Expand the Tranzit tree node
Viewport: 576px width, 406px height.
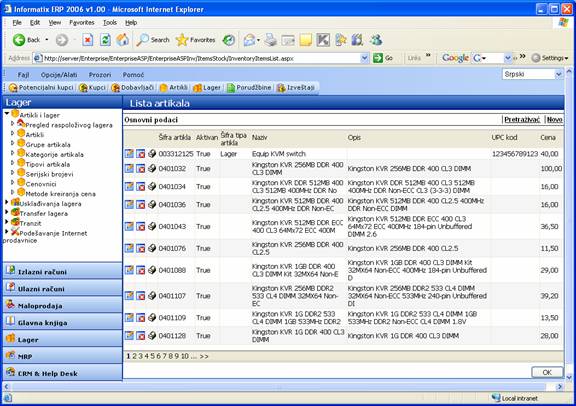tap(7, 222)
